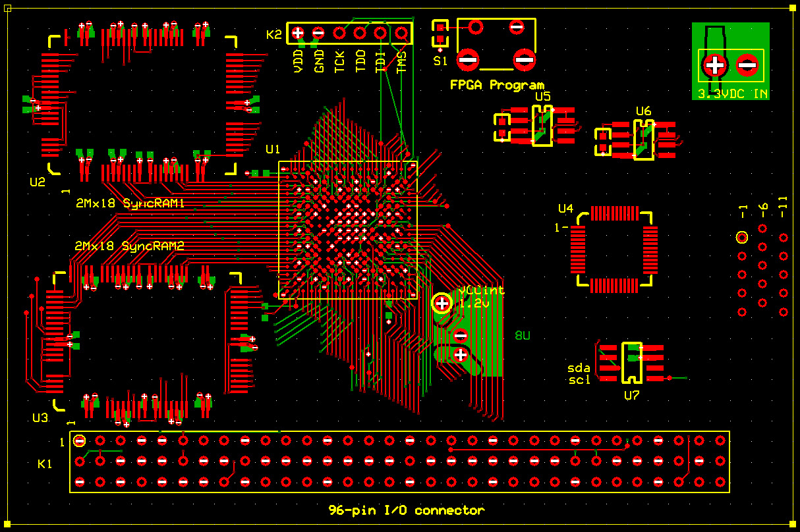
Task: Select the U7 component body
Action: (631, 363)
